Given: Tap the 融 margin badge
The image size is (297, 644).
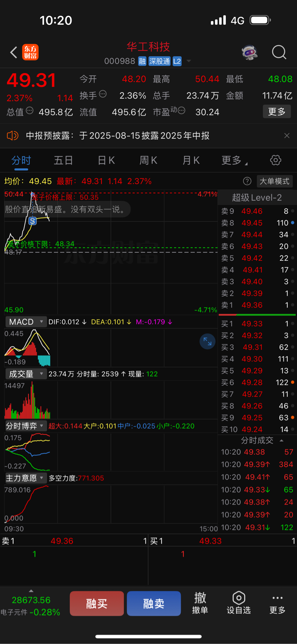Looking at the screenshot, I should (142, 61).
